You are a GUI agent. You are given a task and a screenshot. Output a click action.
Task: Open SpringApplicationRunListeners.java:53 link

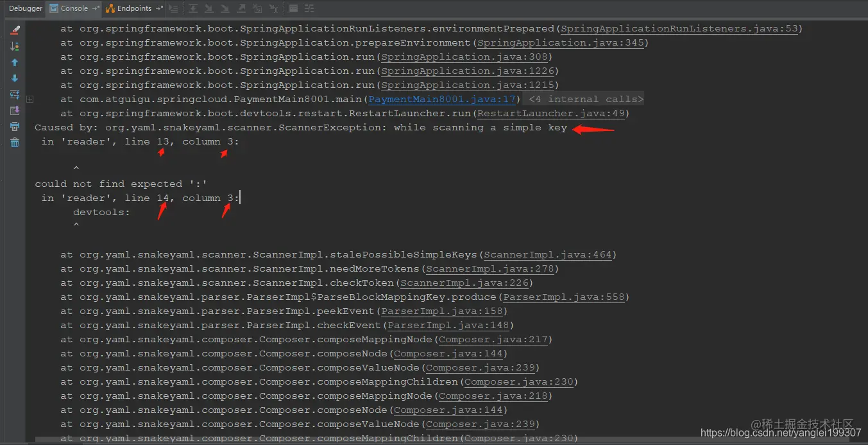click(x=679, y=29)
